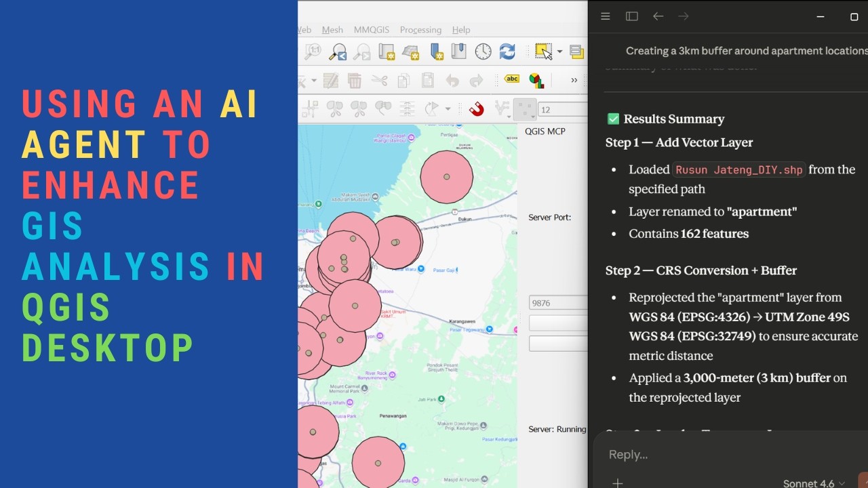Select the Select Features tool
This screenshot has width=868, height=488.
tap(543, 52)
